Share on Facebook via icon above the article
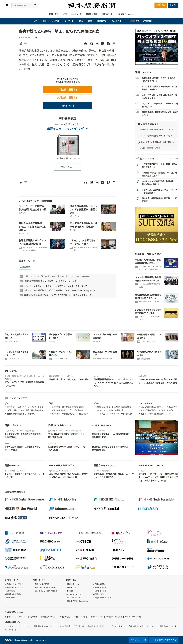This screenshot has width=183, height=644. (108, 44)
